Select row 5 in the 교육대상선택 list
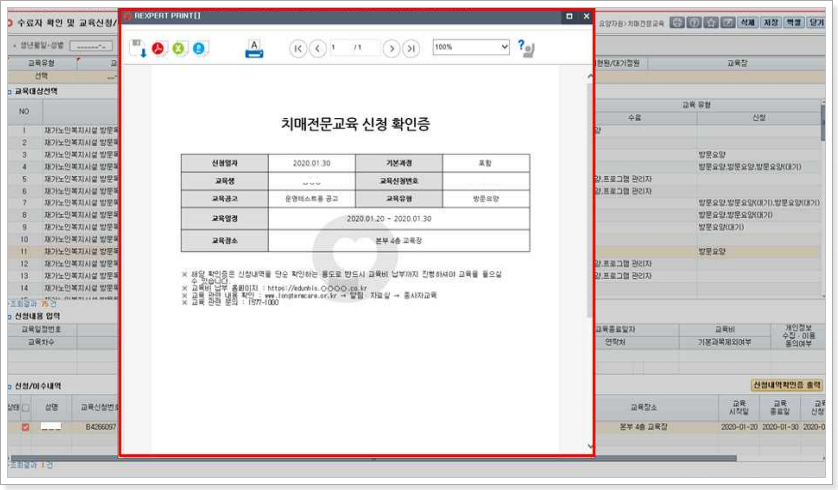Viewport: 838px width, 490px height. 63,179
